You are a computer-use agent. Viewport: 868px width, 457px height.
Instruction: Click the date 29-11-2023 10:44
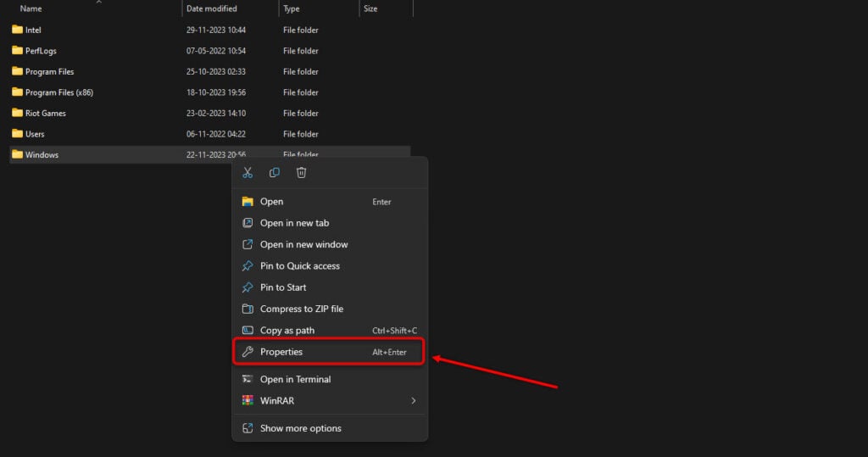tap(216, 30)
